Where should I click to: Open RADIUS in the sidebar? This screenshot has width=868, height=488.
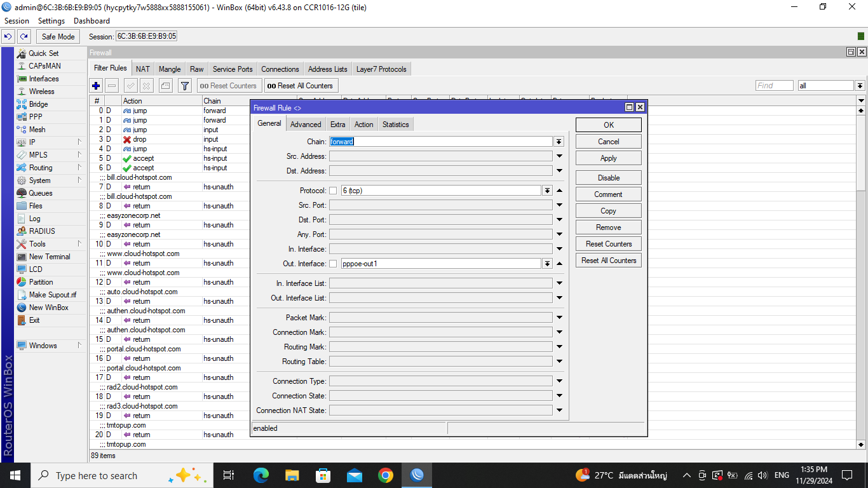42,231
